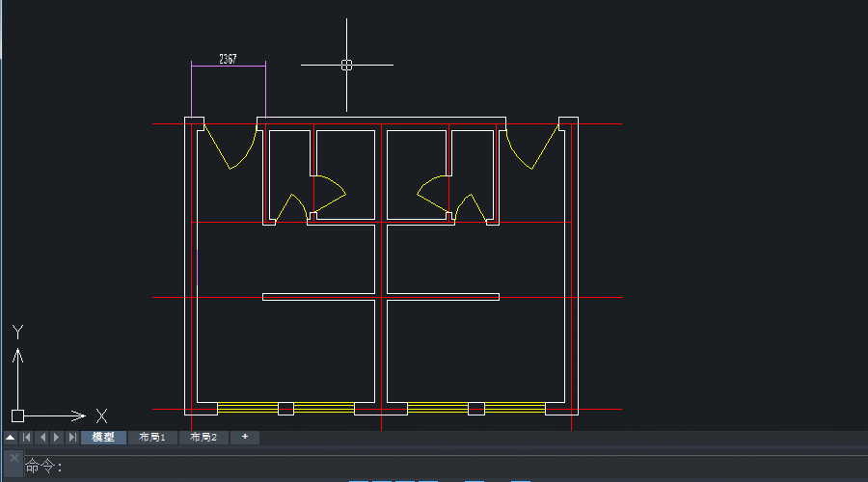Image resolution: width=868 pixels, height=482 pixels.
Task: Click the next layout tab arrow
Action: (57, 438)
